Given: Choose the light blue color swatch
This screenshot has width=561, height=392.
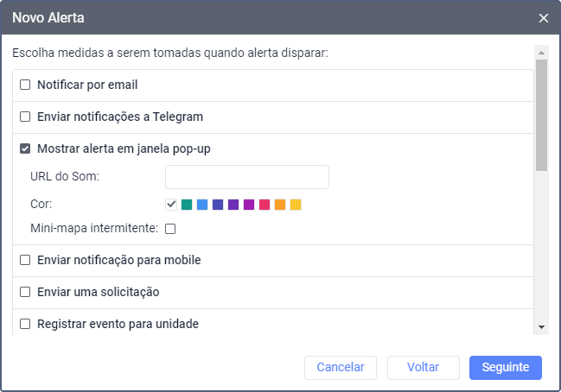Looking at the screenshot, I should point(202,205).
